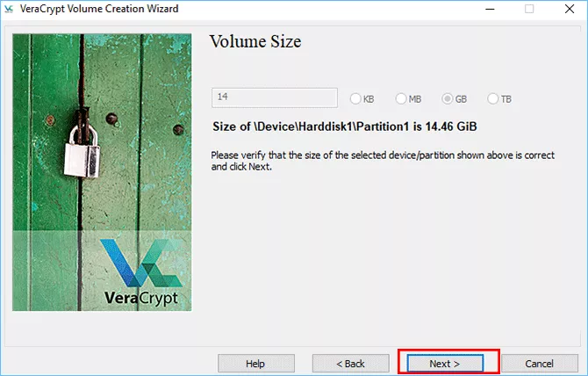Click the VeraCrypt padlock banner image
Viewport: 588px width, 376px height.
tap(102, 172)
